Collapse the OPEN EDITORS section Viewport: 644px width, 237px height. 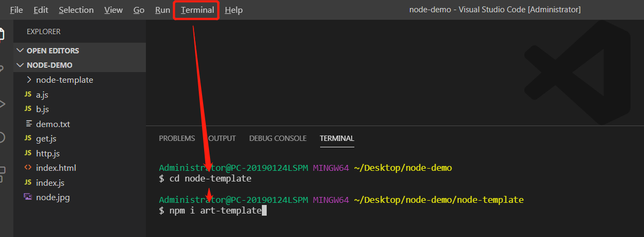coord(80,50)
